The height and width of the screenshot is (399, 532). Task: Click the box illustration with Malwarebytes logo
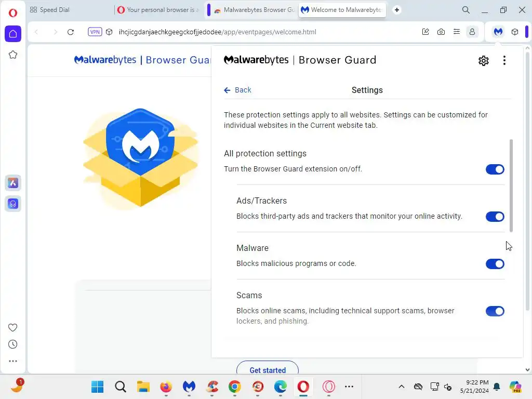coord(140,158)
